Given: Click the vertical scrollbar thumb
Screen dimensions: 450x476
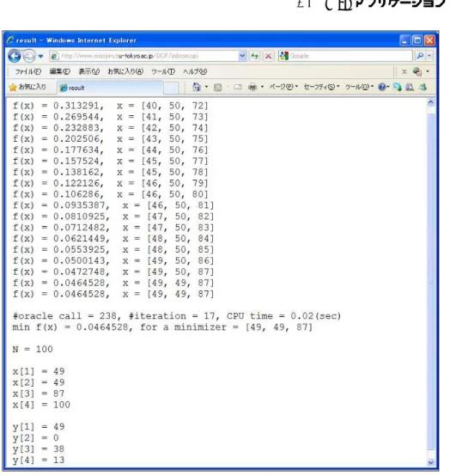Looking at the screenshot, I should coord(430,283).
